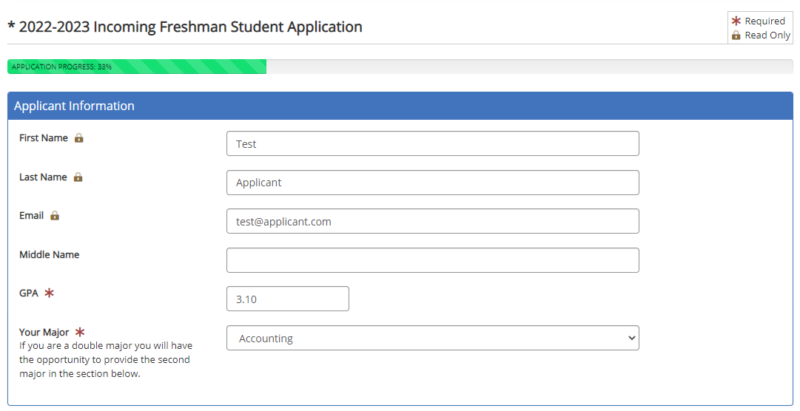Image resolution: width=800 pixels, height=411 pixels.
Task: Click the Required asterisk in the legend
Action: (736, 20)
